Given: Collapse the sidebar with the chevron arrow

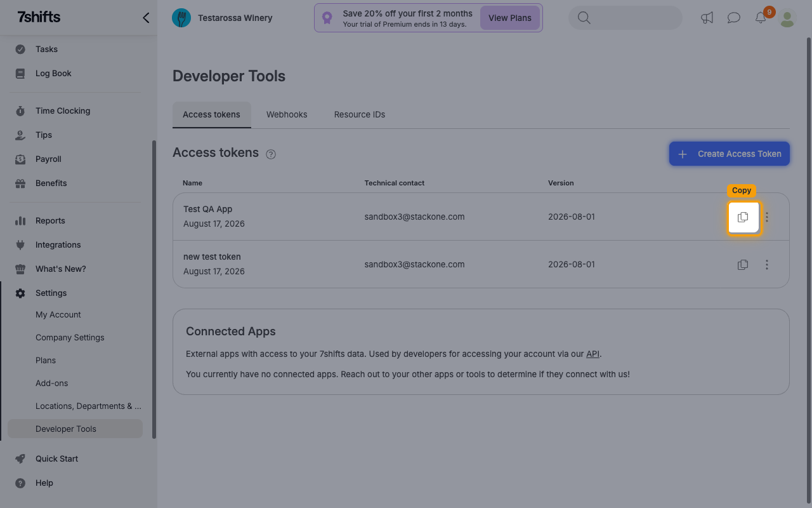Looking at the screenshot, I should tap(146, 18).
